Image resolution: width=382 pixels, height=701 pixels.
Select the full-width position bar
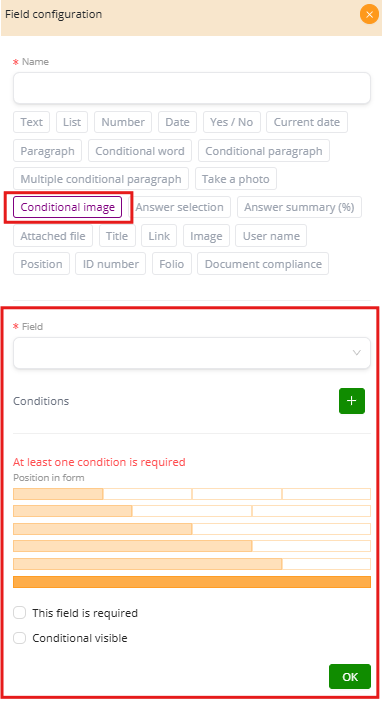[x=192, y=582]
